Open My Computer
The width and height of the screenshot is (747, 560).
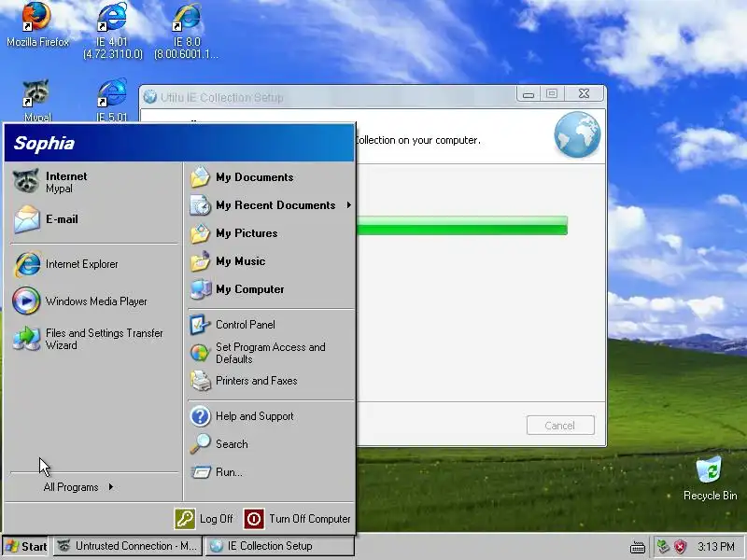coord(271,289)
